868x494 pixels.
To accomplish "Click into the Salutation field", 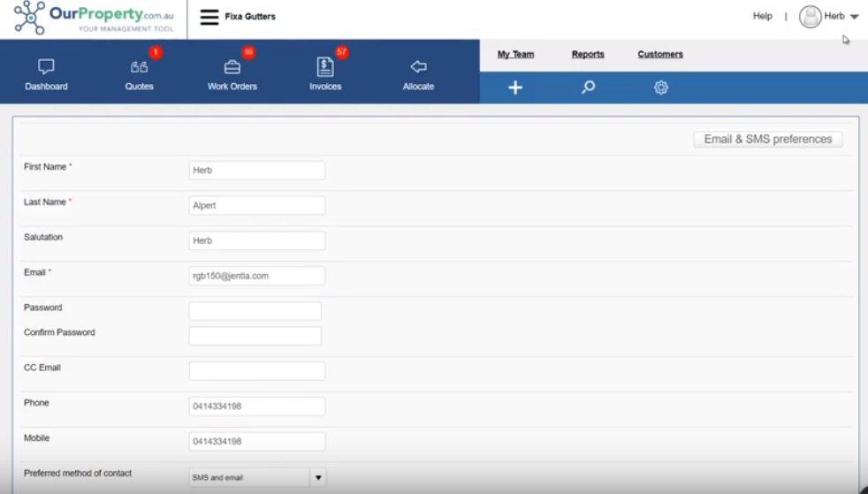I will tap(257, 240).
